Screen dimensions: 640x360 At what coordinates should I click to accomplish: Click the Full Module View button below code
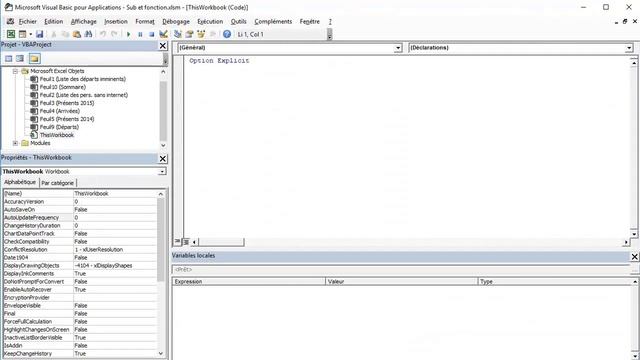coord(186,242)
